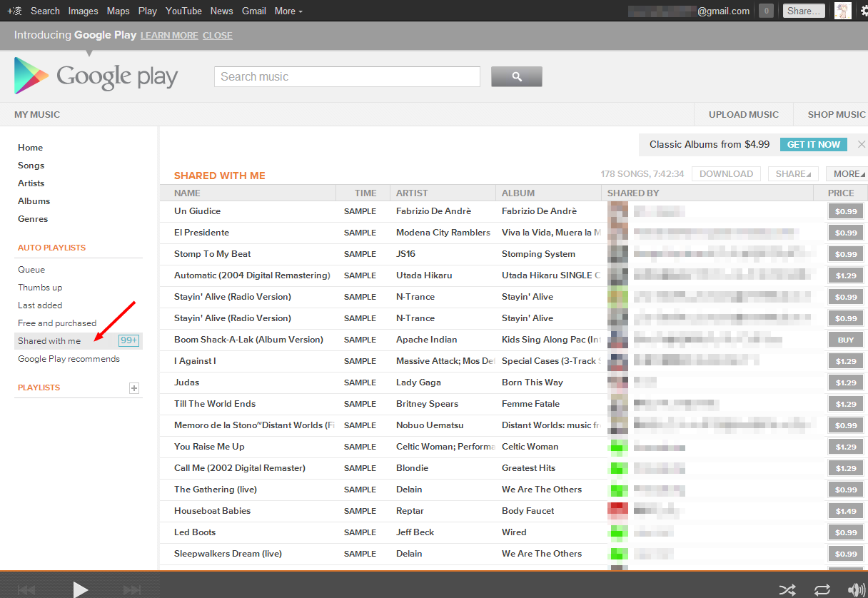Go to Home in sidebar
Viewport: 868px width, 598px height.
click(x=30, y=148)
